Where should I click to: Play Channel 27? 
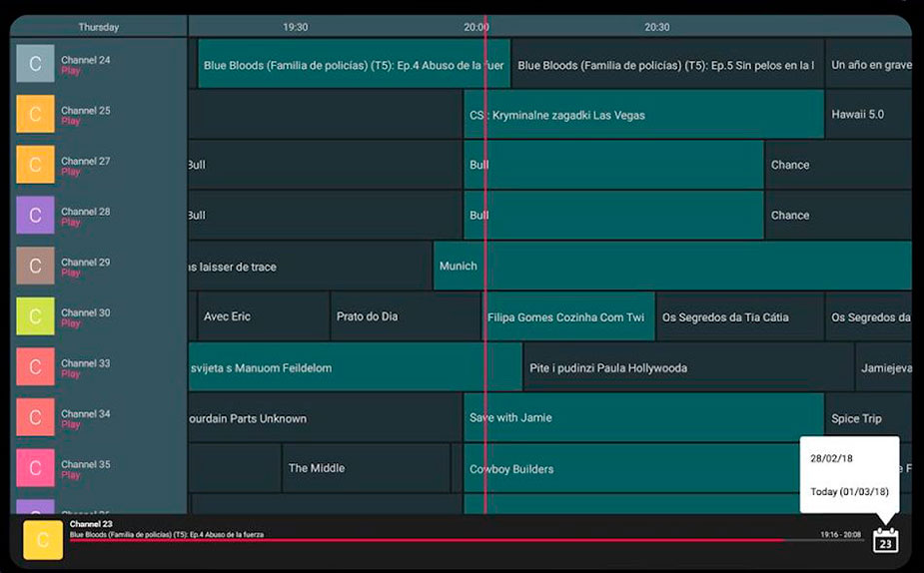(71, 172)
